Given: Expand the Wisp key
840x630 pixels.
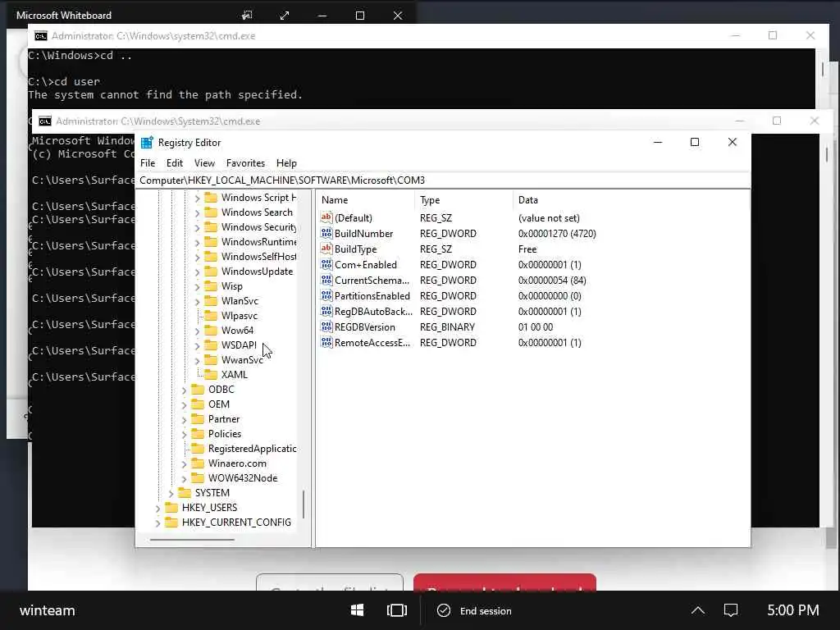Looking at the screenshot, I should click(197, 286).
